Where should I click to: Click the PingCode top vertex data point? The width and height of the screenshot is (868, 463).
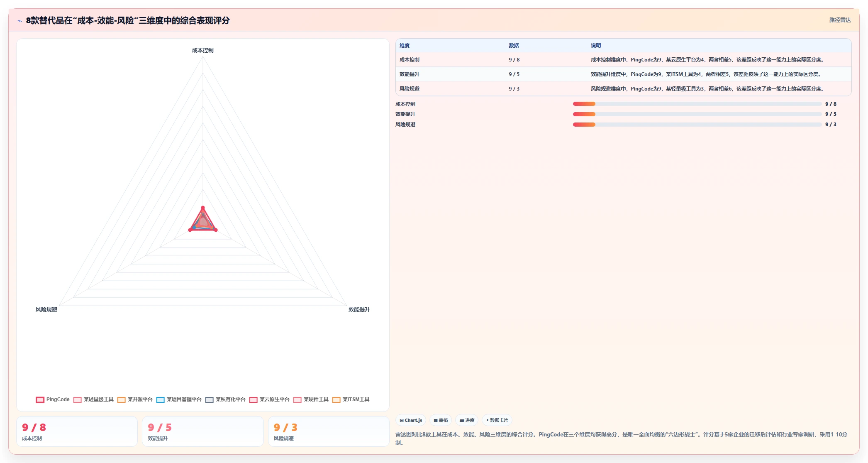pos(203,208)
